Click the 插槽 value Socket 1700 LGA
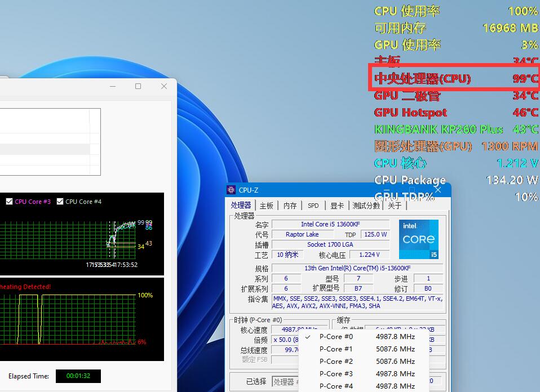The width and height of the screenshot is (540, 392). [x=331, y=244]
